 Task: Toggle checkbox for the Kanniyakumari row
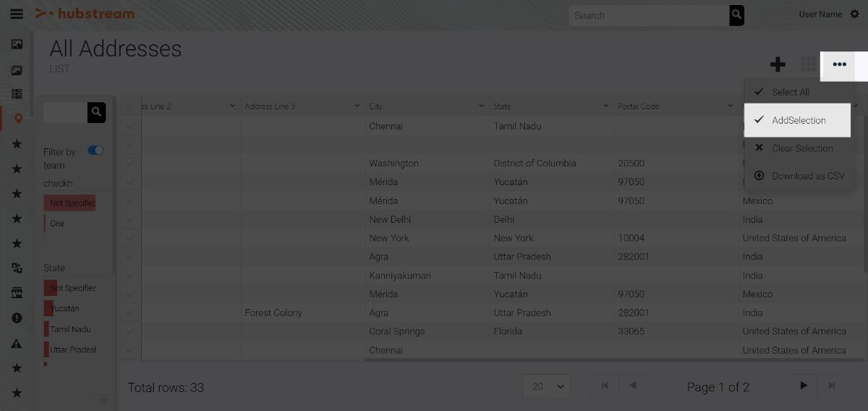click(x=129, y=276)
